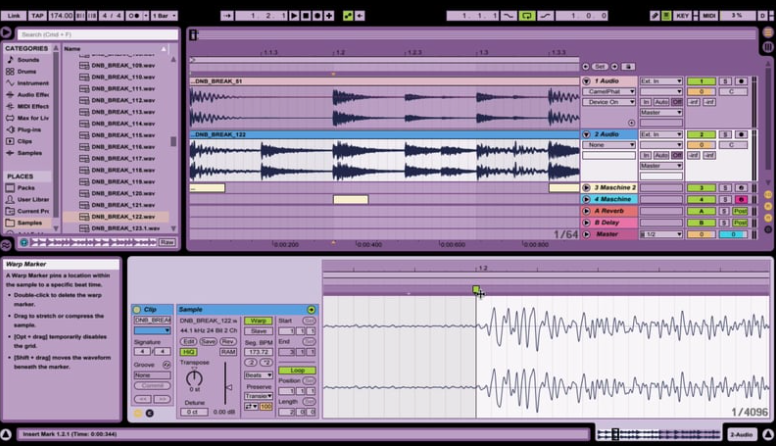
Task: Click the Play transport button
Action: click(294, 16)
